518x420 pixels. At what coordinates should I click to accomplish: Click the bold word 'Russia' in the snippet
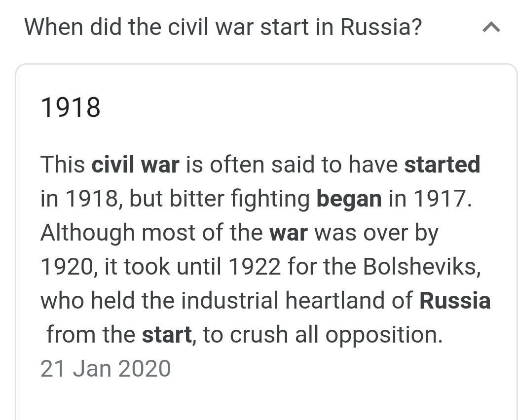click(x=455, y=301)
